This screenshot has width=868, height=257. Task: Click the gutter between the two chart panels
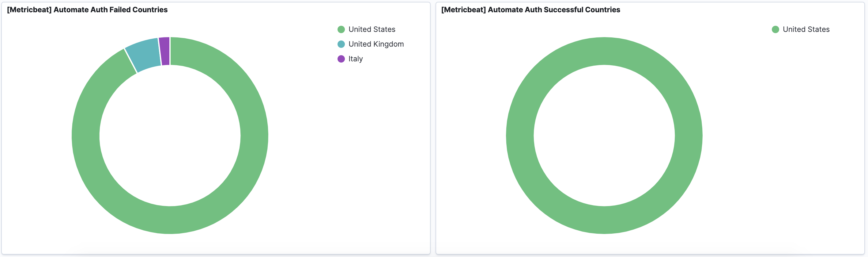(x=433, y=128)
